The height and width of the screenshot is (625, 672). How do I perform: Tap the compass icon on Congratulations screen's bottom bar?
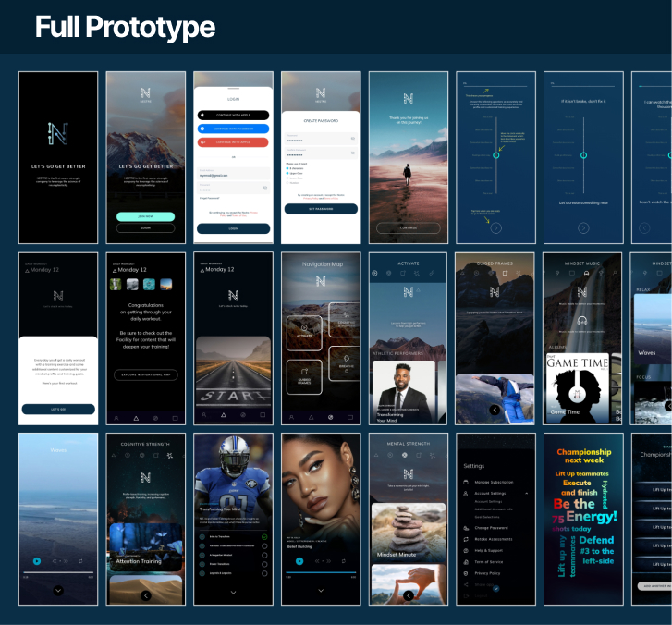coord(155,418)
